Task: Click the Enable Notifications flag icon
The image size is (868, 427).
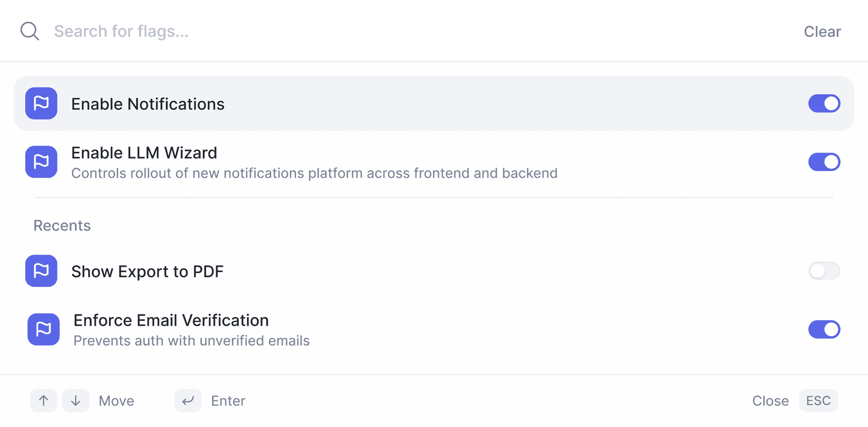Action: pyautogui.click(x=41, y=104)
